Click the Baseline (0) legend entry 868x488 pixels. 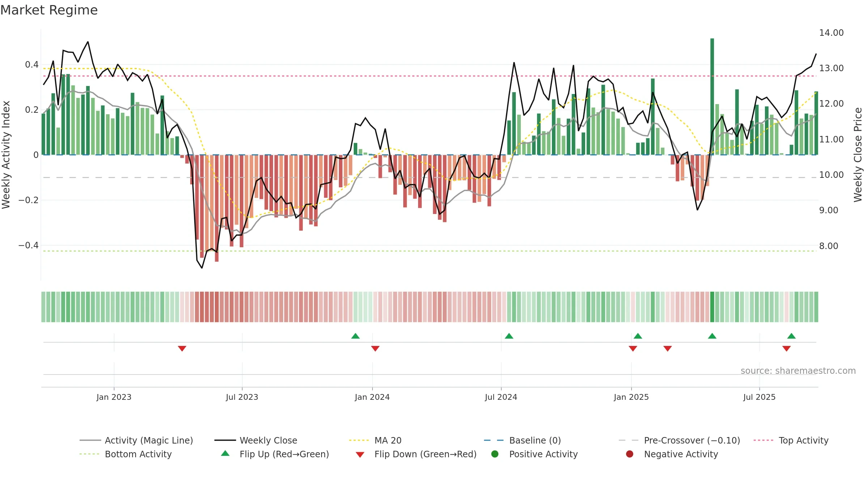coord(523,440)
